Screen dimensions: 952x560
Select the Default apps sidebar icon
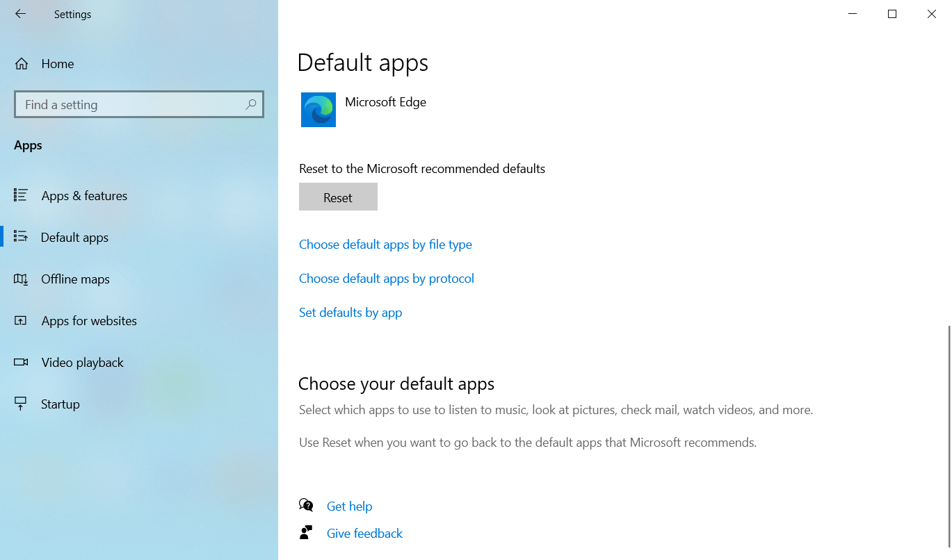[21, 237]
